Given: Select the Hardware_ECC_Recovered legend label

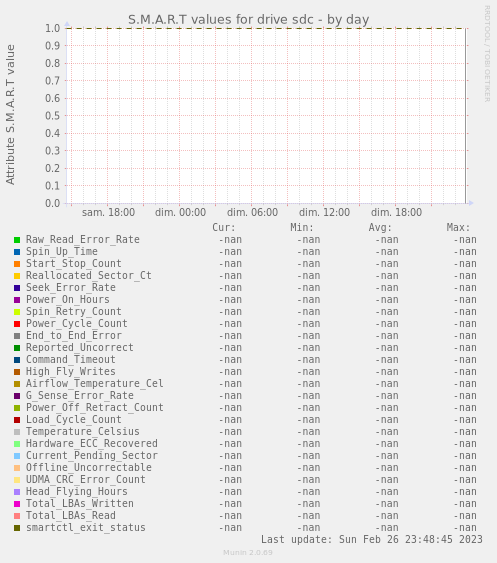Looking at the screenshot, I should click(x=92, y=443).
